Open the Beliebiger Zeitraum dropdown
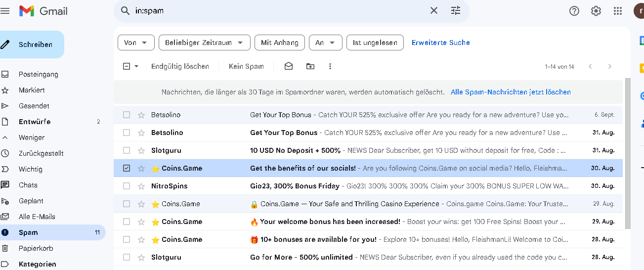This screenshot has width=644, height=270. coord(204,43)
